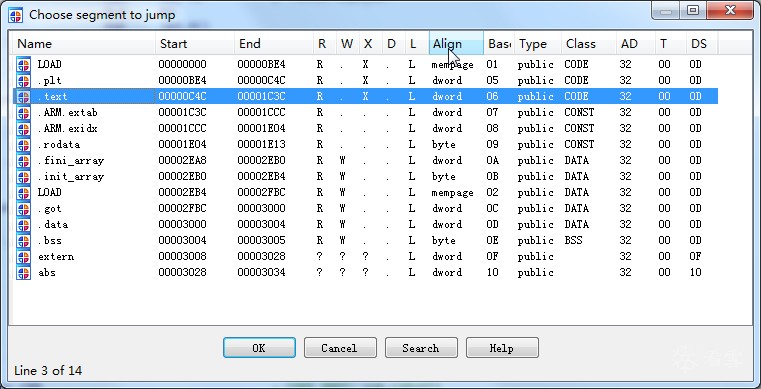Click BSS class value in .bss row
The image size is (761, 389).
573,241
